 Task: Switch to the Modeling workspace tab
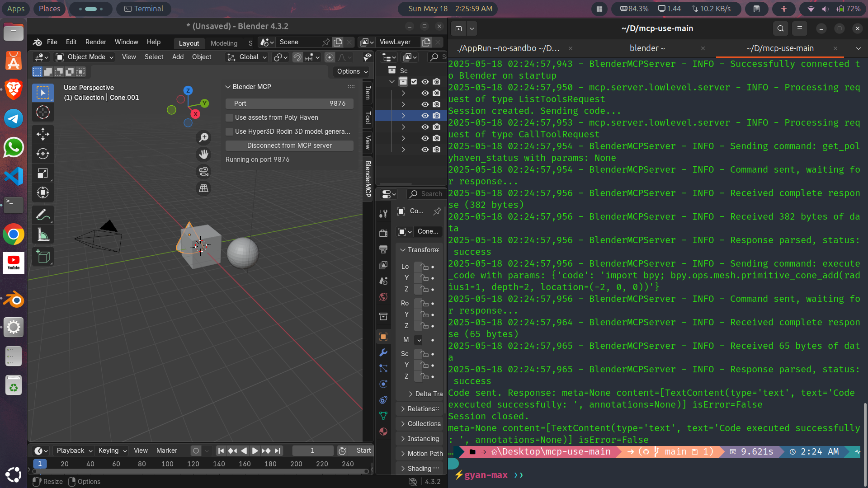point(224,43)
